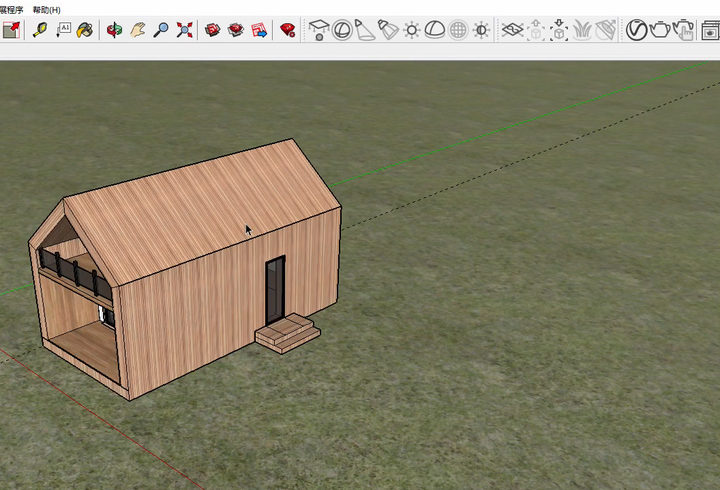Activate the Orbit tool
Screen dimensions: 720x490
[114, 30]
